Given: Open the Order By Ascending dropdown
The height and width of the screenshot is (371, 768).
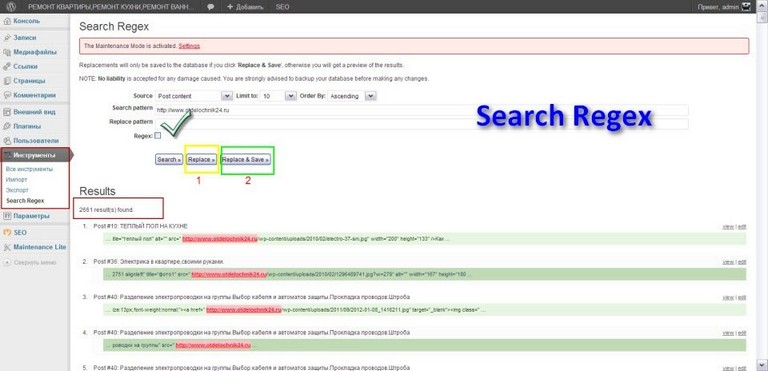Looking at the screenshot, I should click(x=352, y=96).
